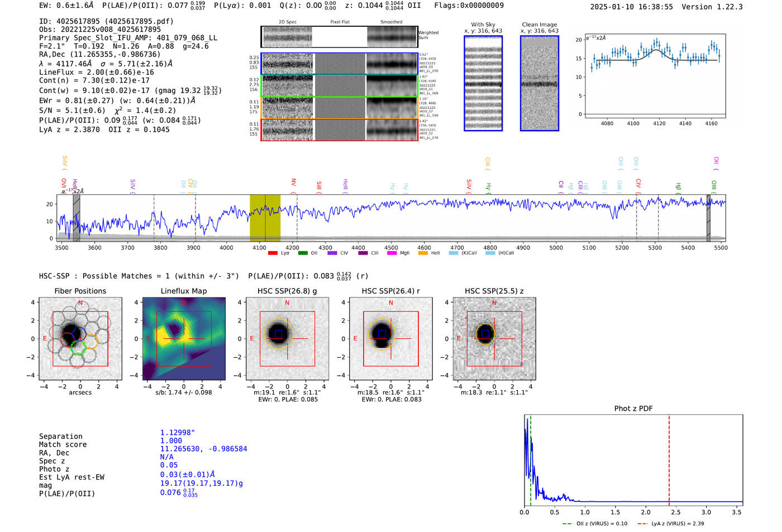
Task: Click the 'S/N = 5.1(±0.6)' text
Action: tap(72, 111)
